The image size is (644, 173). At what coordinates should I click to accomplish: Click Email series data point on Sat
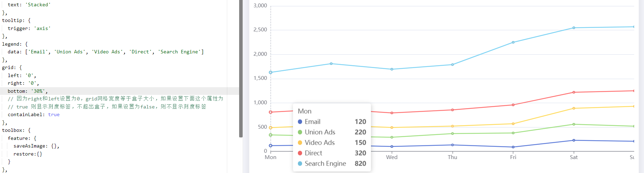(x=574, y=140)
